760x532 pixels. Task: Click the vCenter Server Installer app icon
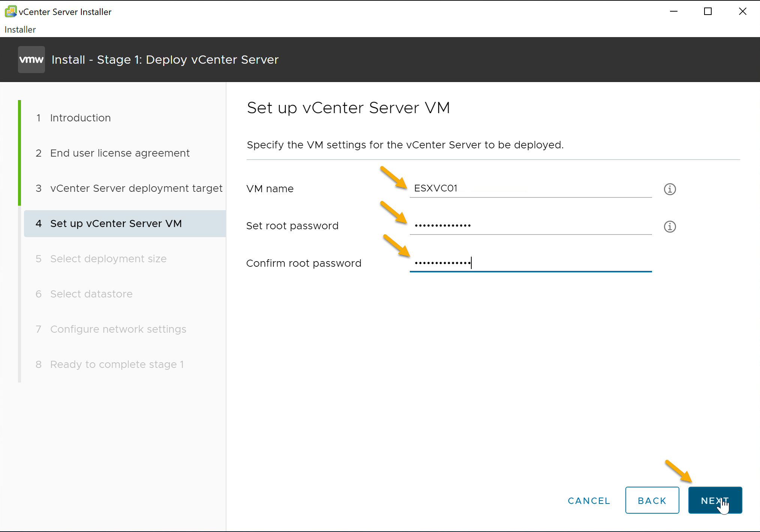(10, 12)
